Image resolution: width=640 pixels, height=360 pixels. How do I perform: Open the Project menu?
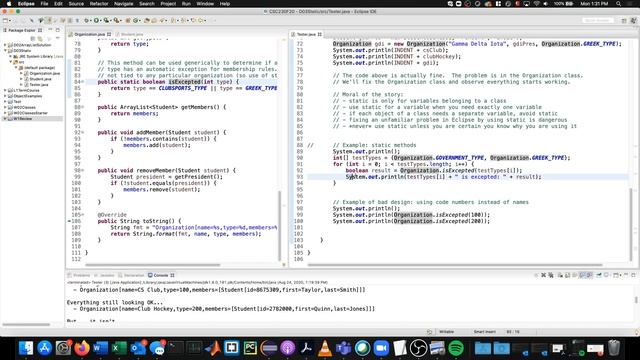click(168, 4)
